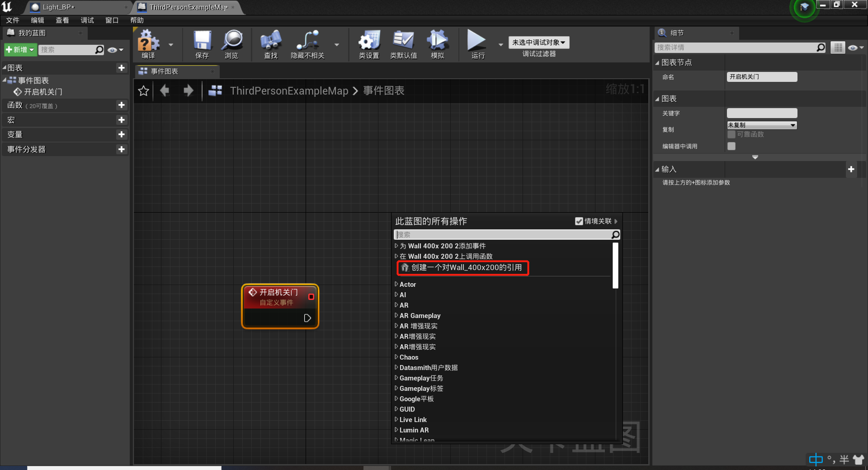Navigate back with left arrow icon
Image resolution: width=868 pixels, height=470 pixels.
165,91
